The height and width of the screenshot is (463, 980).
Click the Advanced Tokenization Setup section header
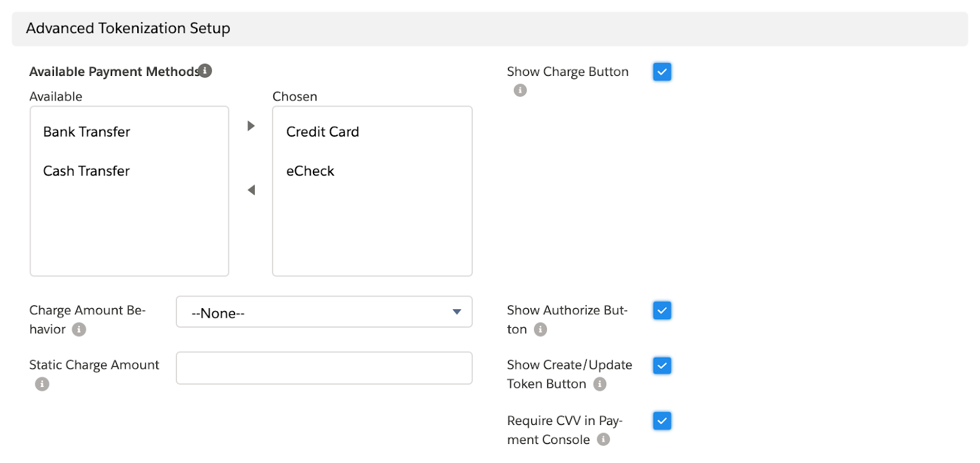(128, 29)
